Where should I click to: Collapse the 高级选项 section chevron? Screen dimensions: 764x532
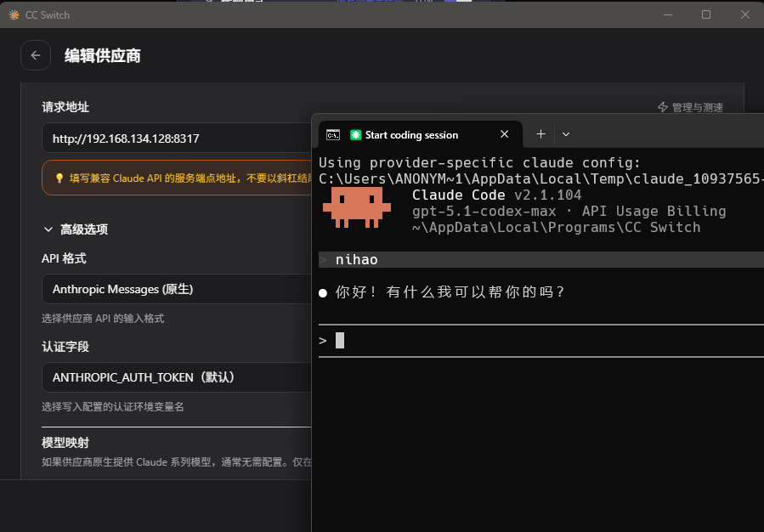tap(48, 229)
